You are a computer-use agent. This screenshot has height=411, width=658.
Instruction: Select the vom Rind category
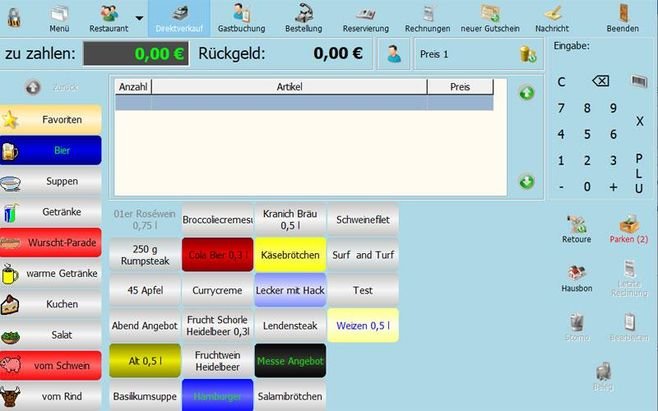point(51,396)
